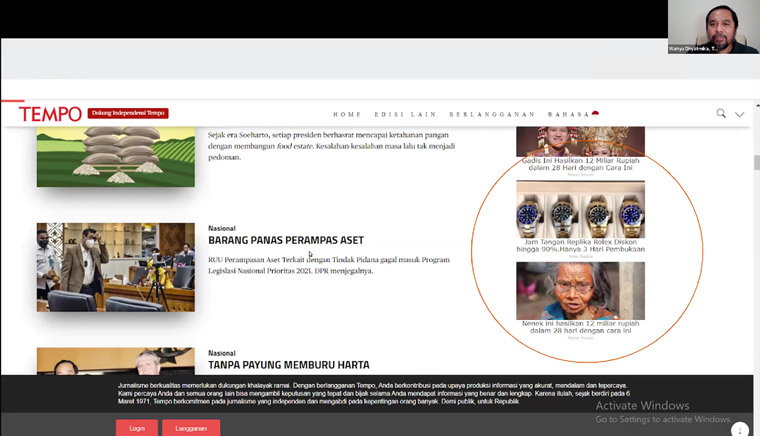Click Nasional label above Barang Panas
This screenshot has width=760, height=436.
222,228
